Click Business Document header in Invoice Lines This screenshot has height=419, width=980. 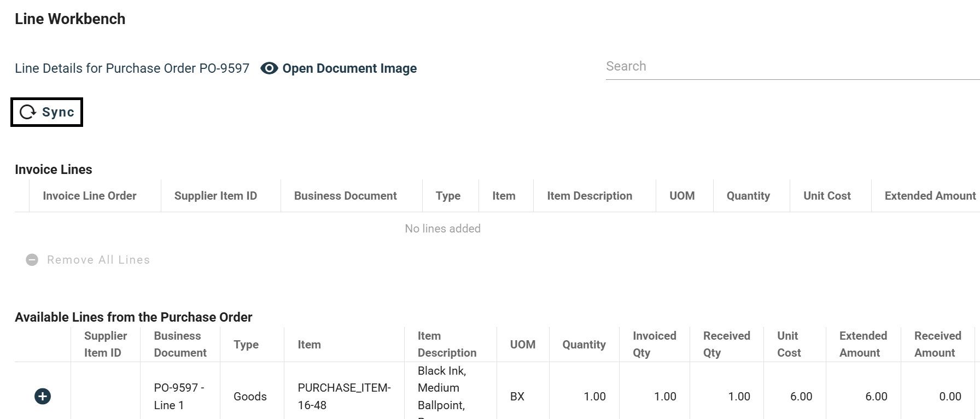(x=345, y=196)
